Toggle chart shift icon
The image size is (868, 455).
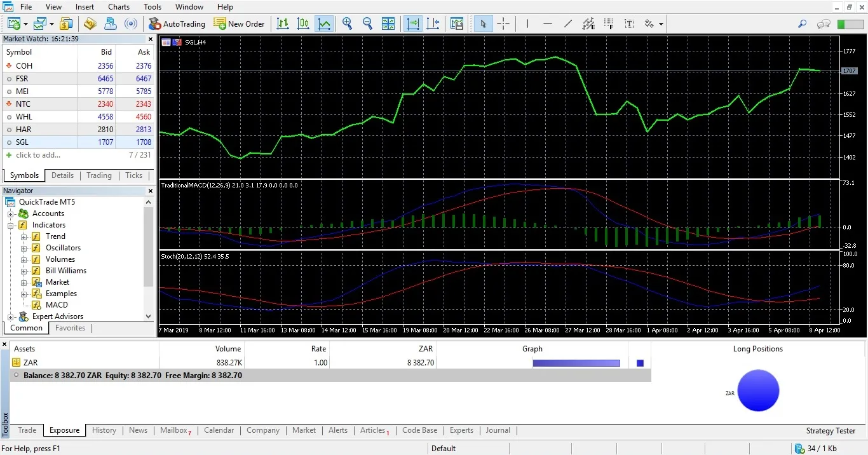tap(433, 24)
